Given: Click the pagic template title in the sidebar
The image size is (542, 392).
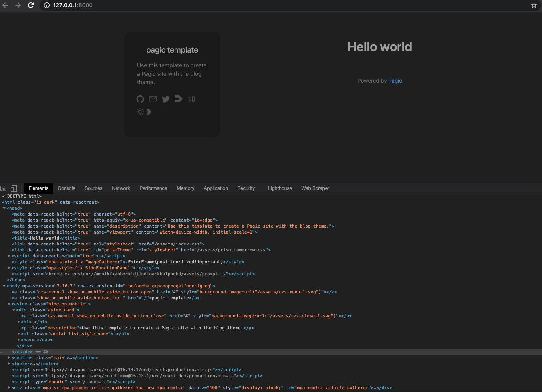Looking at the screenshot, I should click(x=172, y=50).
